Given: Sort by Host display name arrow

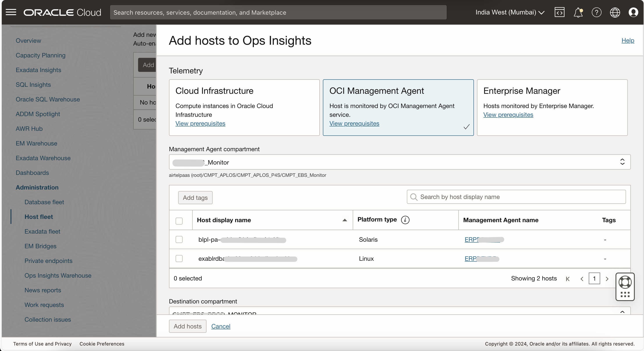Looking at the screenshot, I should coord(345,220).
